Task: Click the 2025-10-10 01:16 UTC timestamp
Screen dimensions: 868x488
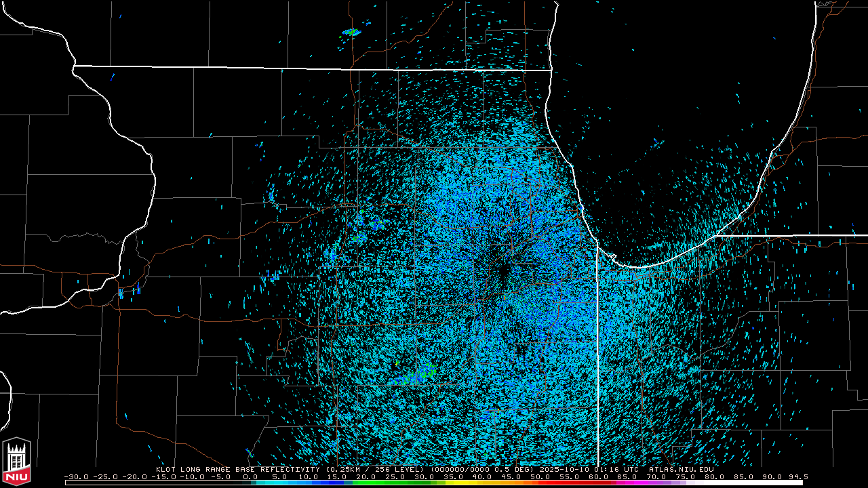Action: [x=589, y=469]
